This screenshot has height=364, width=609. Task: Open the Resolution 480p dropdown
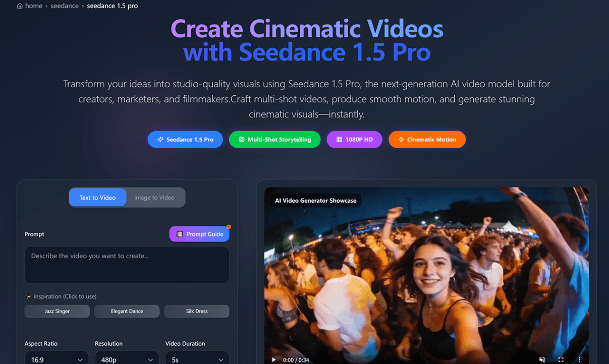coord(127,359)
